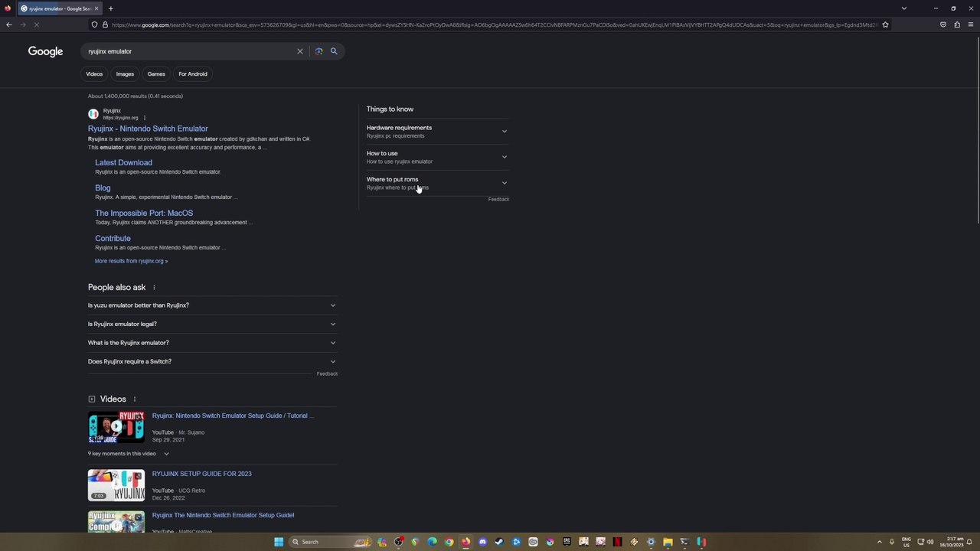Open the Latest Download sitelink

123,162
